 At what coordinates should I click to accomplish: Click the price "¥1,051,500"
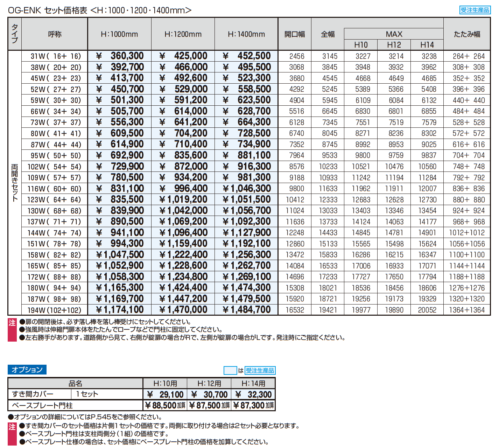[247, 199]
